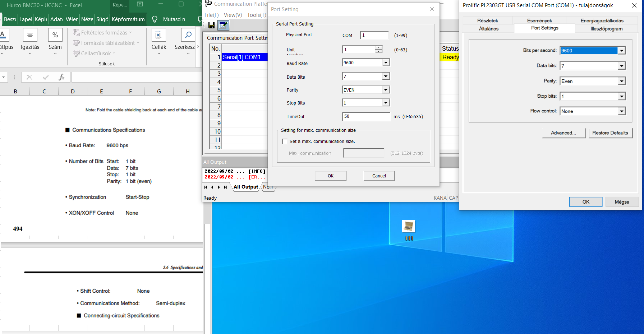Click previous output tab arrow
Image resolution: width=644 pixels, height=334 pixels.
(x=212, y=187)
